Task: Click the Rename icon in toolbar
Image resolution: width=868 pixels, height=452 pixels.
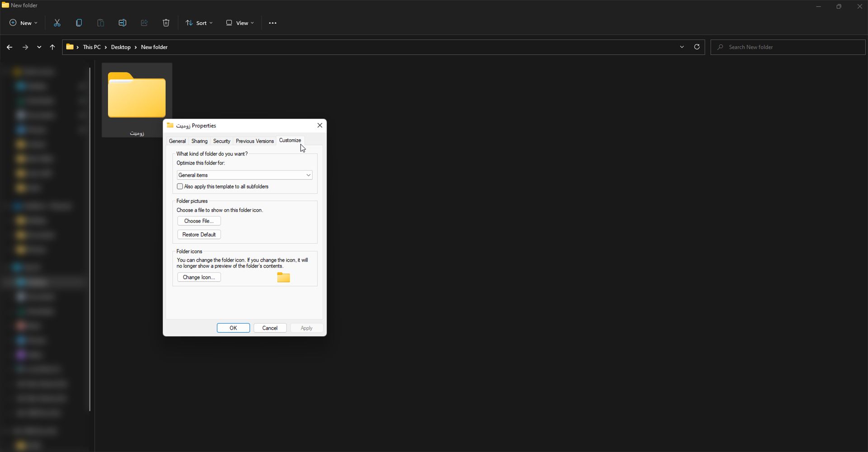Action: tap(122, 23)
